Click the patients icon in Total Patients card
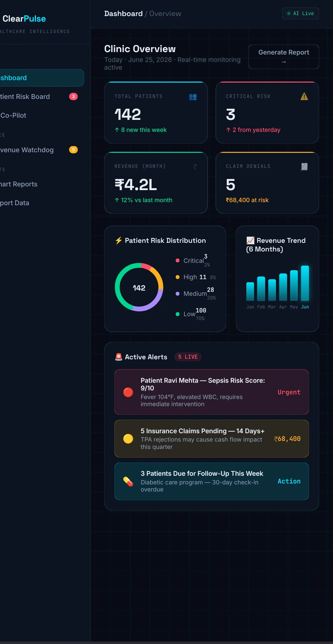Image resolution: width=333 pixels, height=644 pixels. pyautogui.click(x=193, y=97)
